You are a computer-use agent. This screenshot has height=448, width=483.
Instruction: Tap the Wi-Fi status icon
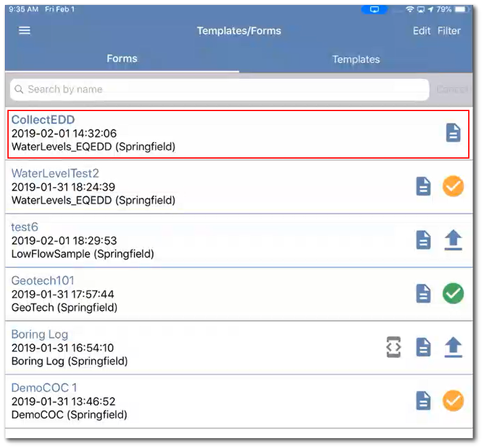[x=410, y=9]
